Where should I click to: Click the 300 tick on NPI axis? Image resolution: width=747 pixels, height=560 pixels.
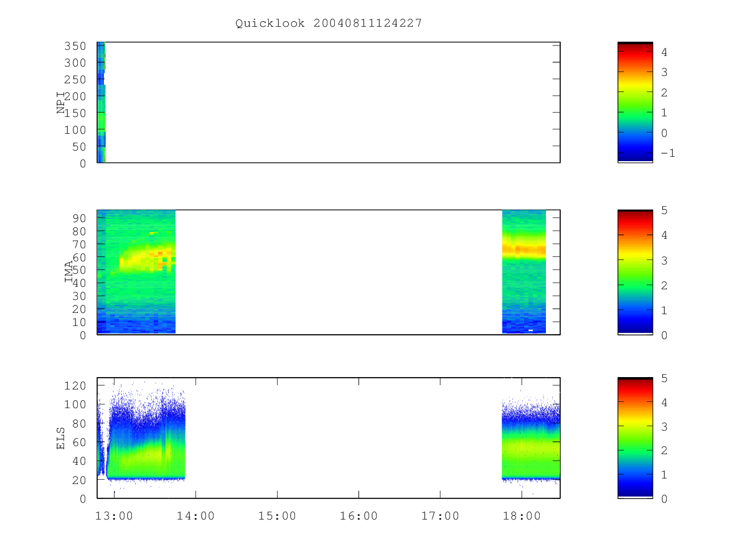click(77, 63)
